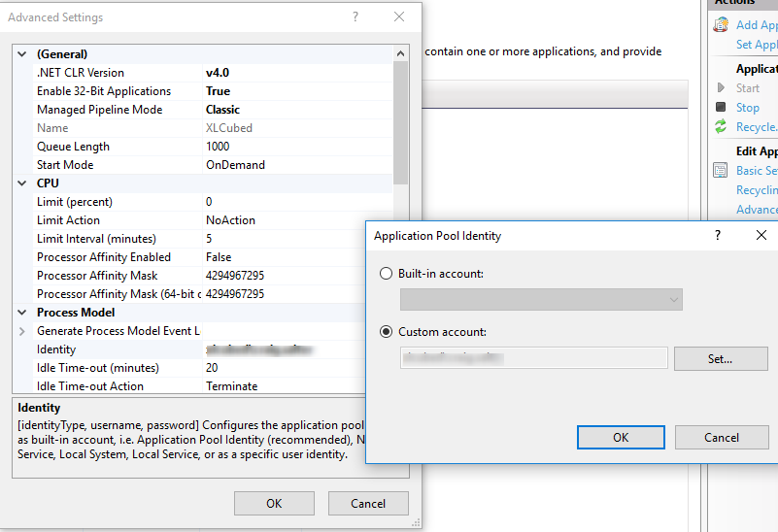
Task: Click the grayed Start play icon
Action: pyautogui.click(x=721, y=88)
